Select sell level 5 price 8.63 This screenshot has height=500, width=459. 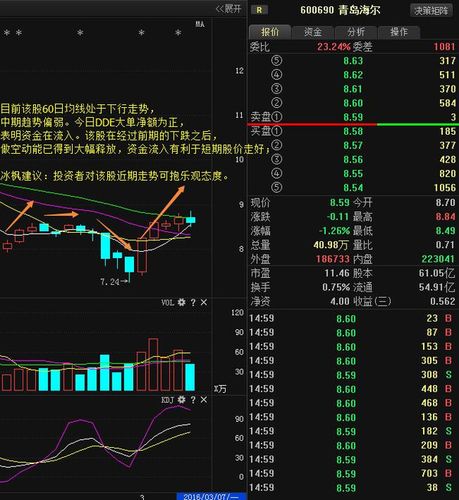coord(353,61)
